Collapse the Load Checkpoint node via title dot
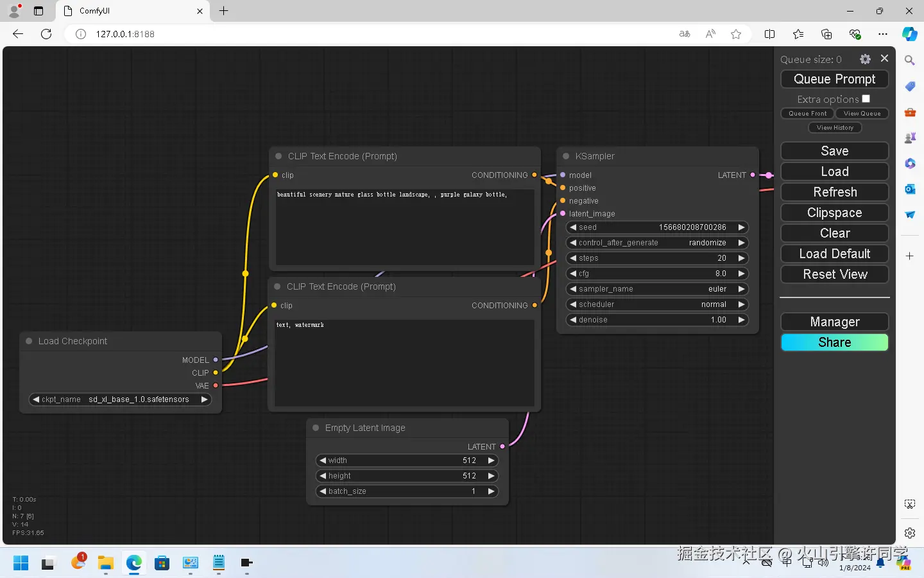The image size is (924, 578). (29, 341)
